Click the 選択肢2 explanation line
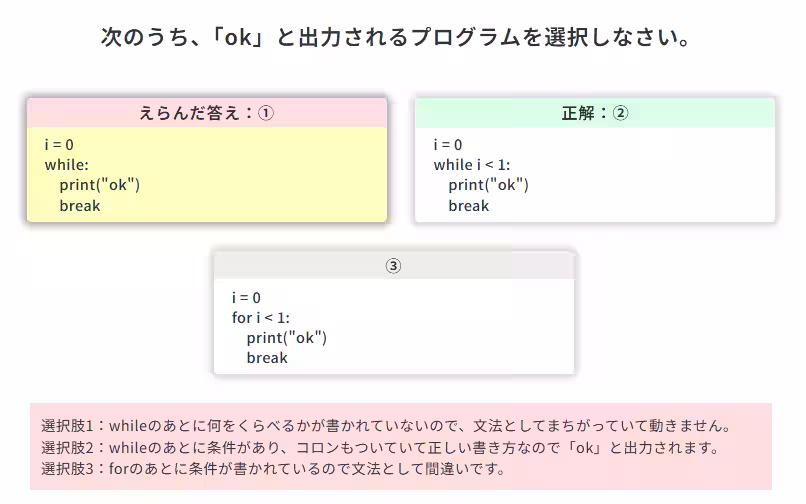Viewport: 806px width, 504px height. [x=380, y=447]
